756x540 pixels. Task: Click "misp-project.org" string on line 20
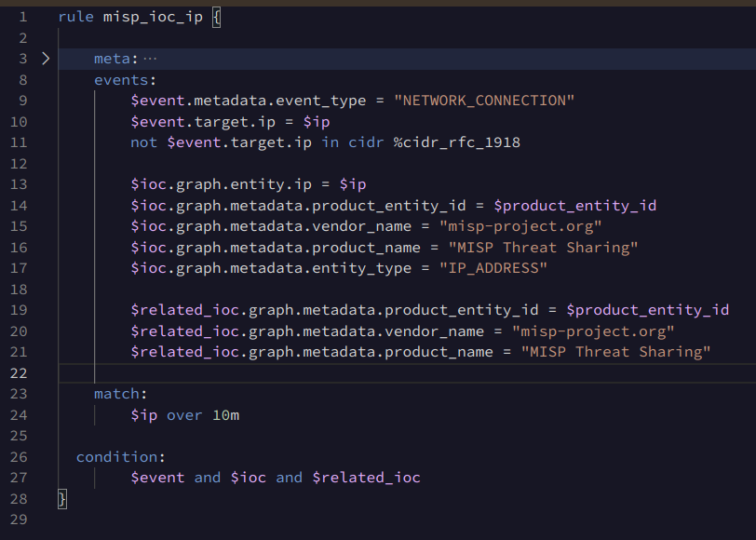coord(593,331)
